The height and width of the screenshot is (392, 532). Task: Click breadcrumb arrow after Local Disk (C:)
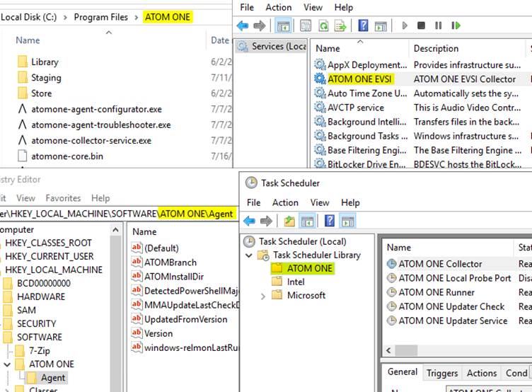[x=65, y=17]
